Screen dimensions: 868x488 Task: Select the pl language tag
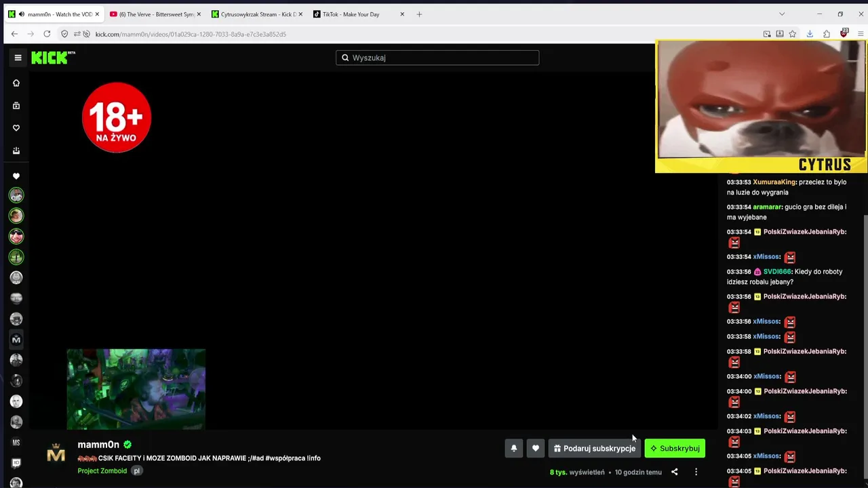(136, 471)
